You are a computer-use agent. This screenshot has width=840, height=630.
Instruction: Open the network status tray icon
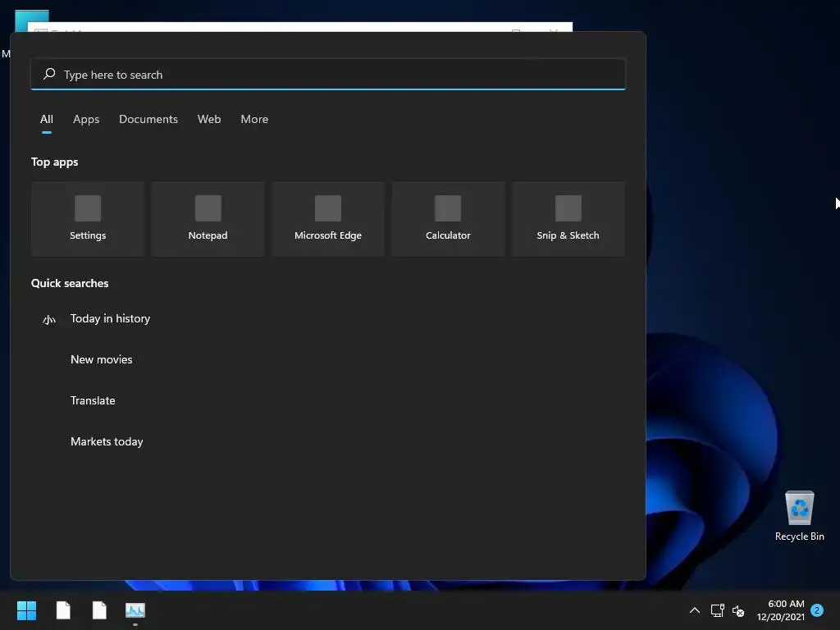pos(717,610)
